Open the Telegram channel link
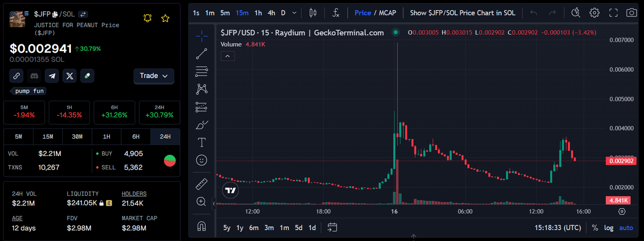This screenshot has height=241, width=644. pyautogui.click(x=52, y=76)
